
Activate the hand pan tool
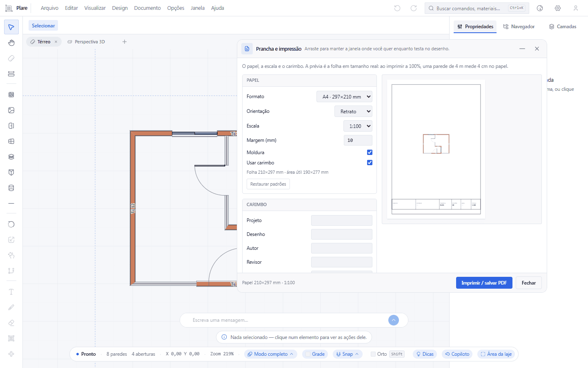(x=11, y=43)
